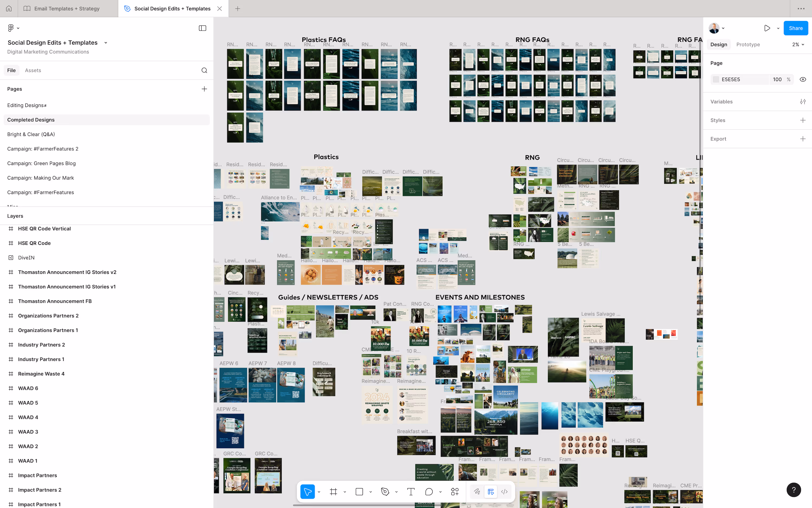The width and height of the screenshot is (812, 508).
Task: Switch to the Assets tab
Action: [33, 70]
